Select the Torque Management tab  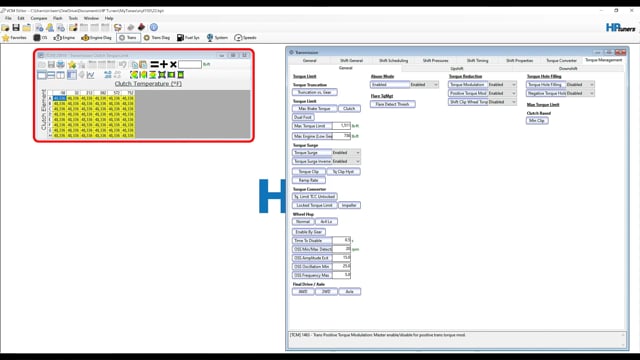[x=603, y=60]
